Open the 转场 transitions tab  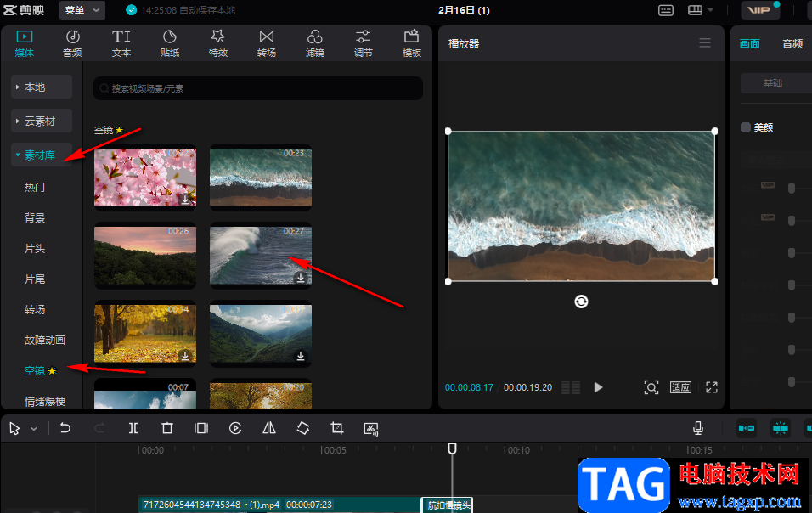267,43
